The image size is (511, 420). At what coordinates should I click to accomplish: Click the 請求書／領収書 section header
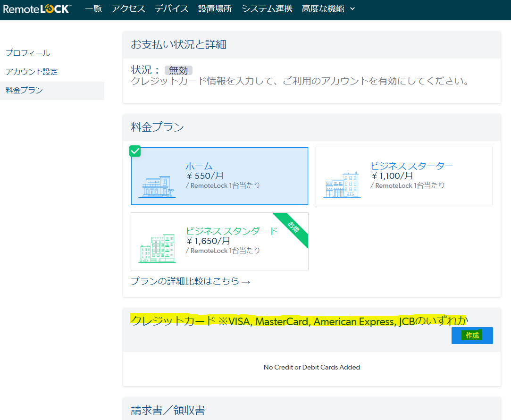pos(168,410)
